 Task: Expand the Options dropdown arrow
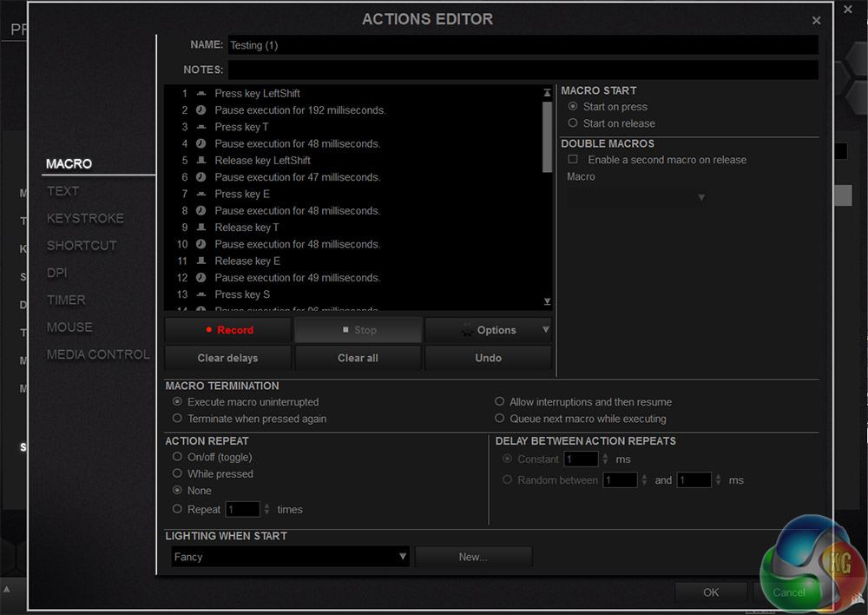(x=545, y=330)
